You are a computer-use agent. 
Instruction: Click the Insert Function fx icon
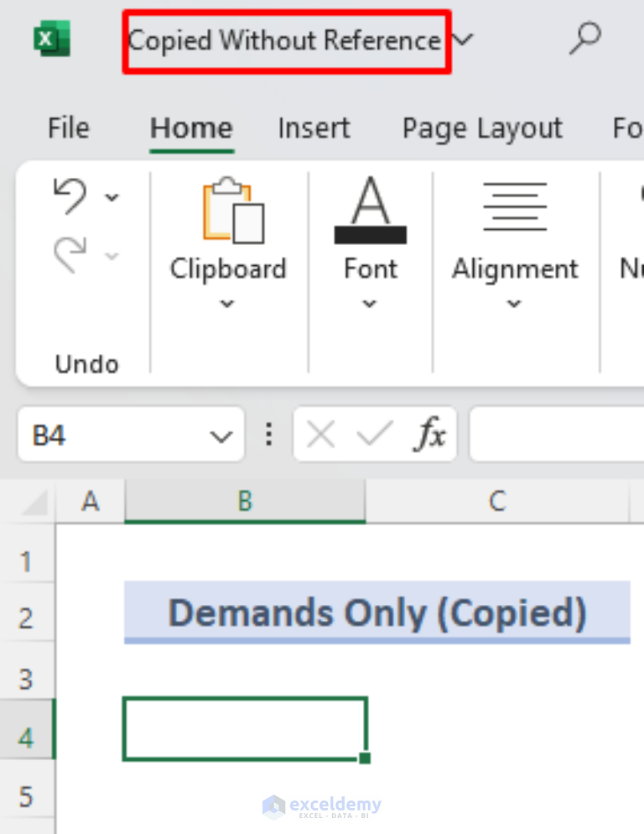pyautogui.click(x=431, y=435)
